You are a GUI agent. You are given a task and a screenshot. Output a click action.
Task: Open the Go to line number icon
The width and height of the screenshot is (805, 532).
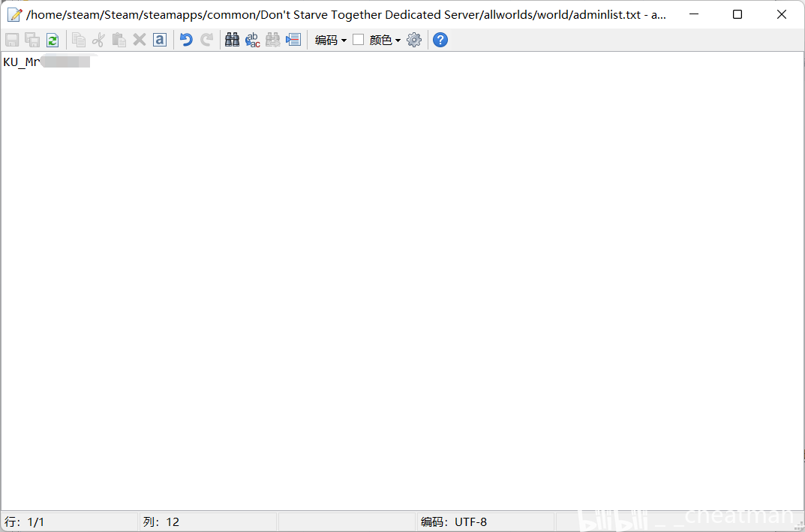[293, 40]
